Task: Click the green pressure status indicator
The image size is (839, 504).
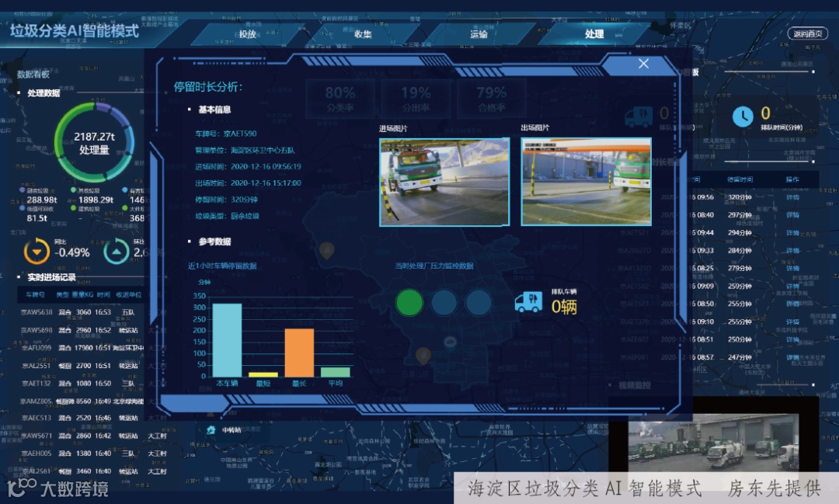Action: [409, 302]
